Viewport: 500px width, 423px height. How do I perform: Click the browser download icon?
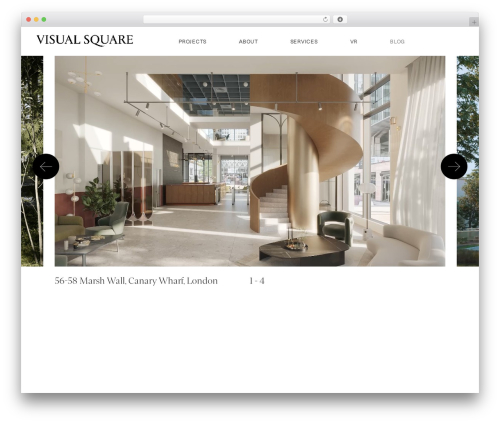click(340, 19)
